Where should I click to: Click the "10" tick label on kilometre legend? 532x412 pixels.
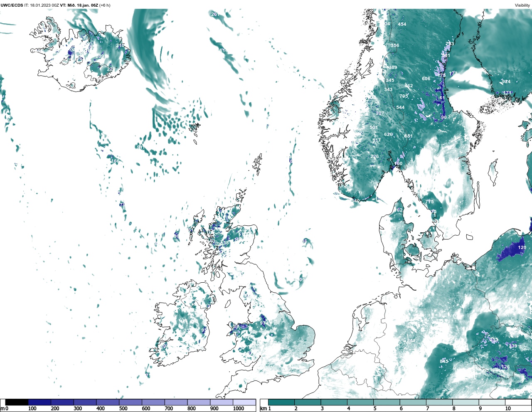click(507, 409)
